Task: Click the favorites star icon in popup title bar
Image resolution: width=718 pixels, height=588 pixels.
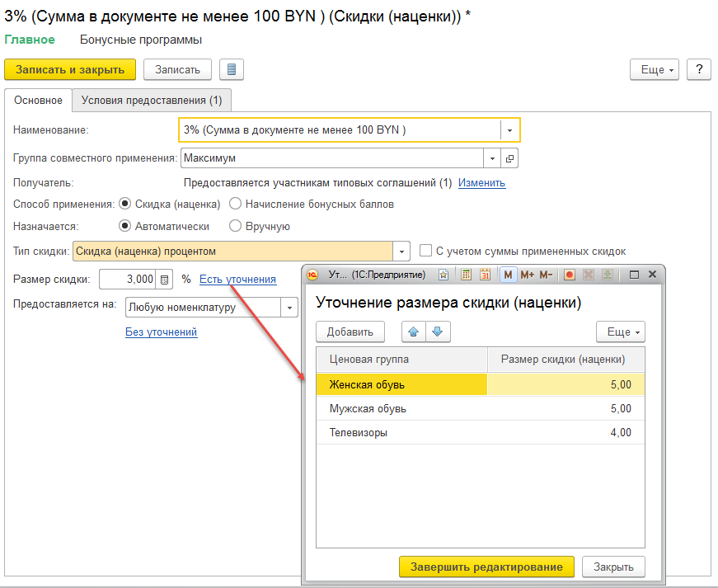Action: [x=443, y=275]
